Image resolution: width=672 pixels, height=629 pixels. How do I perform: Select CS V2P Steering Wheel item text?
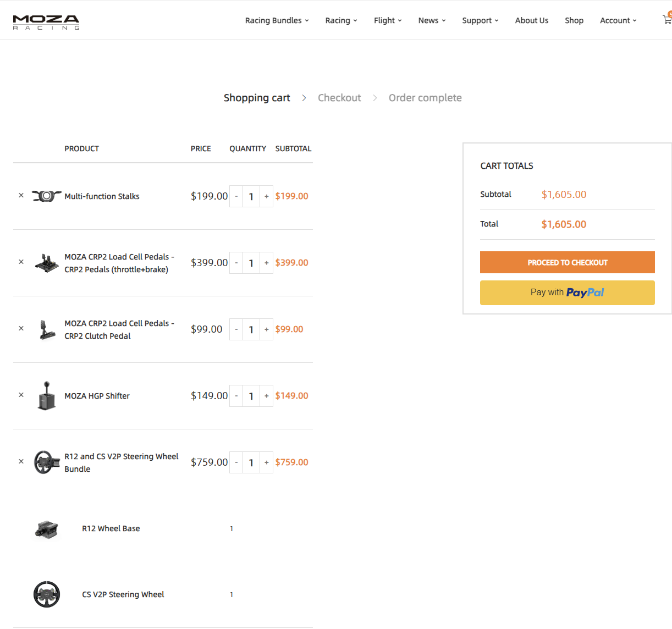coord(123,594)
